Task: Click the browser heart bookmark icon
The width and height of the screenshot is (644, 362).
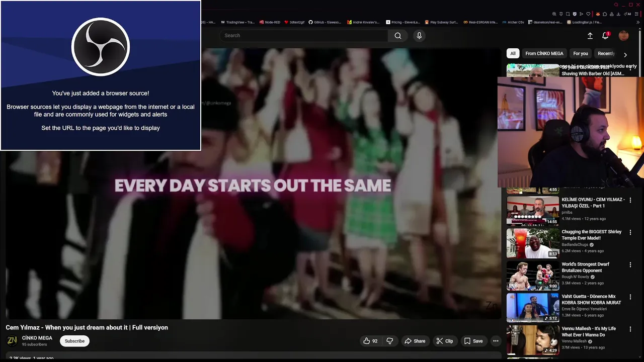Action: (x=588, y=14)
